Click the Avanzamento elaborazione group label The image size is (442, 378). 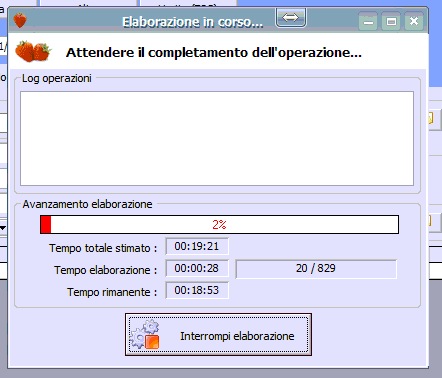(x=87, y=204)
